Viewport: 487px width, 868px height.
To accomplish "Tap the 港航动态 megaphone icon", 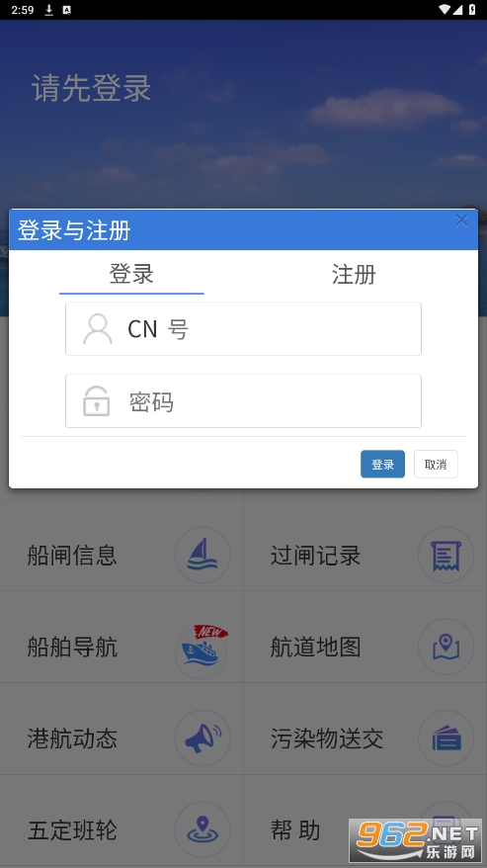I will [x=203, y=738].
